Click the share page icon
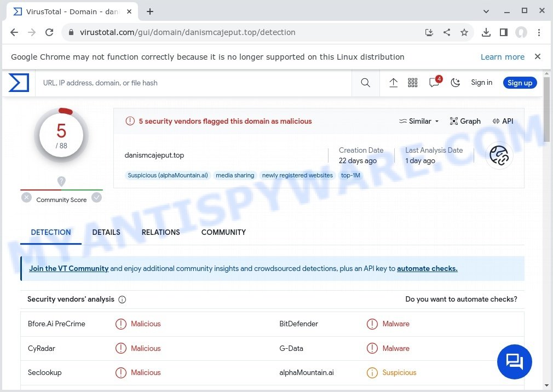The width and height of the screenshot is (553, 392). coord(446,32)
